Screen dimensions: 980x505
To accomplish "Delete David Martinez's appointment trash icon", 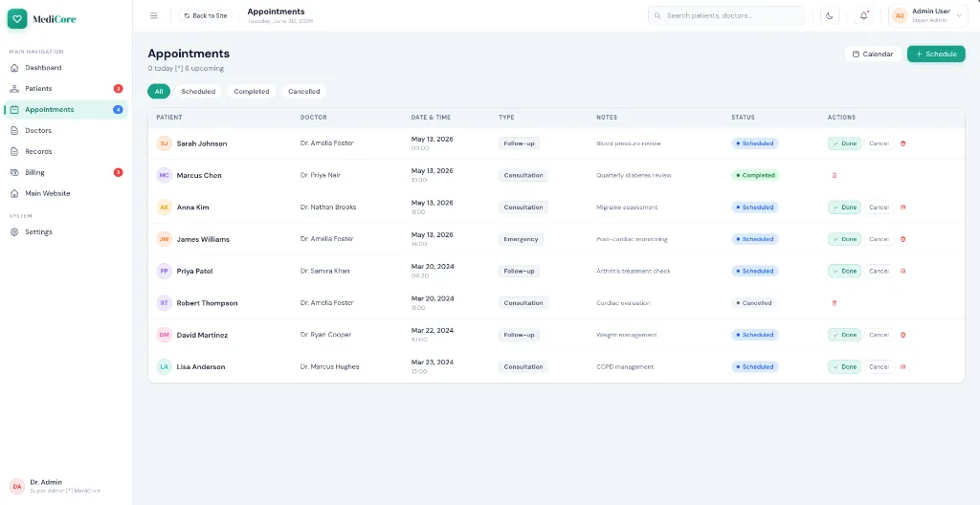I will tap(902, 335).
